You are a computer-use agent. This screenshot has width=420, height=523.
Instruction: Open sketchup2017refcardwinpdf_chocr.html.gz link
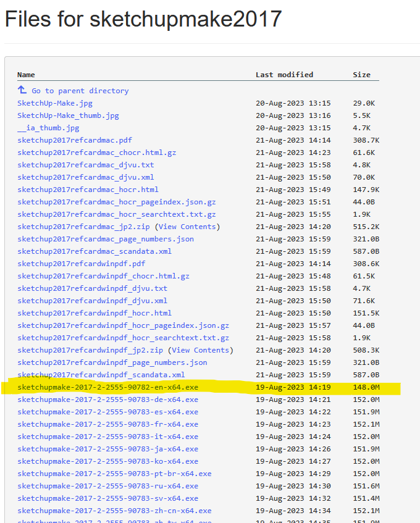(103, 276)
